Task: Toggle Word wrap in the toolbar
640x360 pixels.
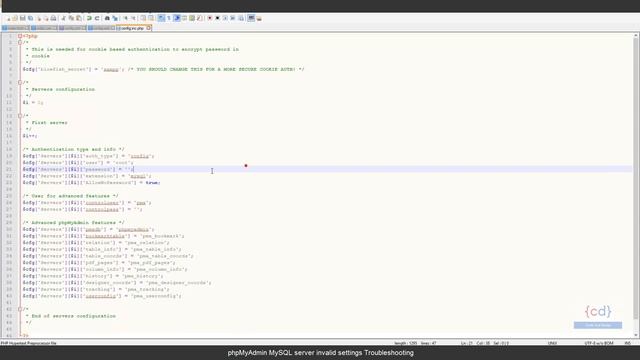Action: [x=161, y=18]
